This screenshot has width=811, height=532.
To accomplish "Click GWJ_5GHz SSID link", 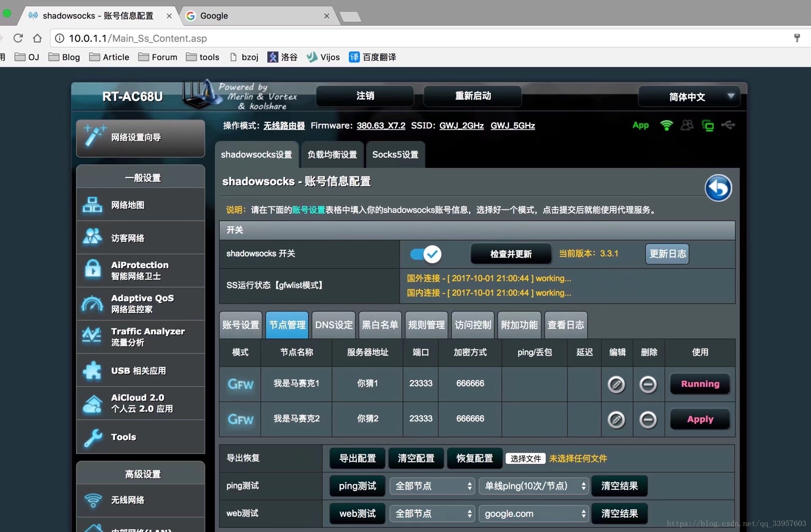I will (513, 125).
